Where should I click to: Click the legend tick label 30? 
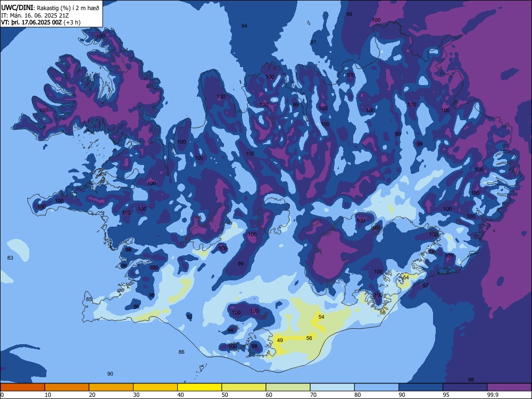pos(136,395)
